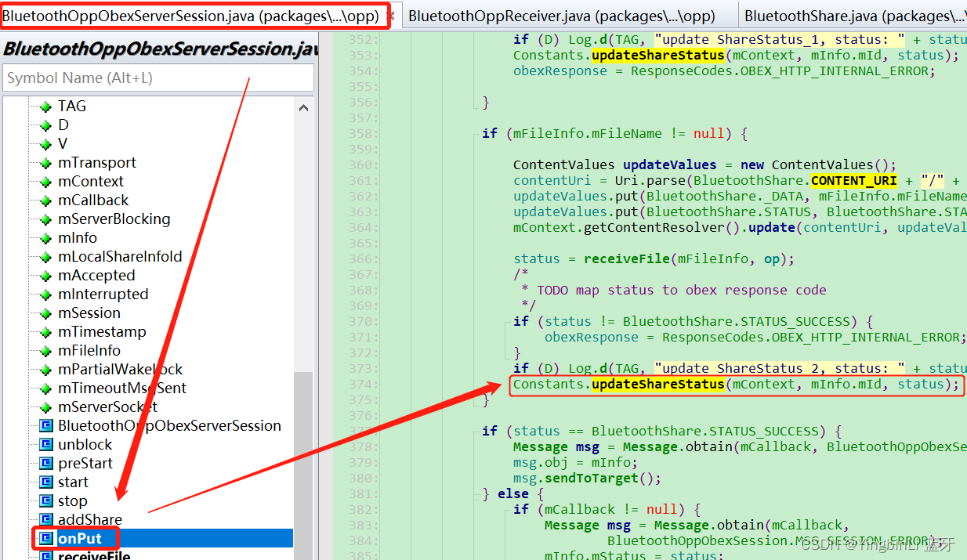Click the member icon beside mCallback
The height and width of the screenshot is (560, 967).
click(x=45, y=201)
